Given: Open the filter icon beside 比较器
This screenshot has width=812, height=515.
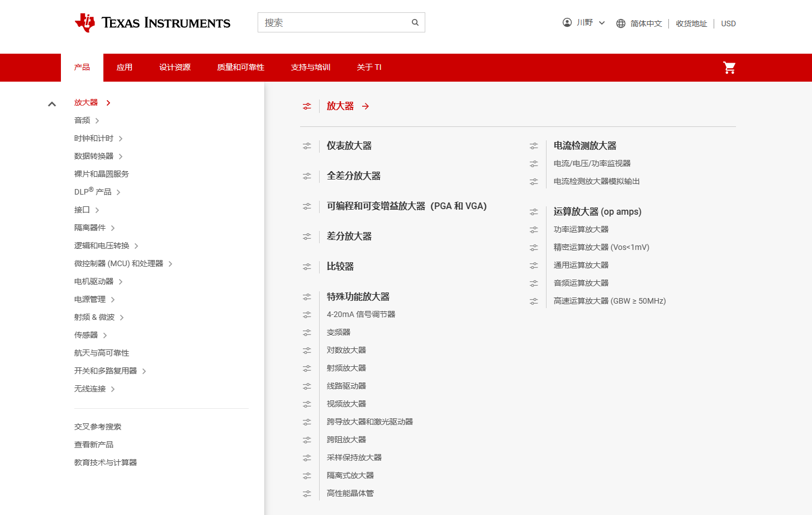Looking at the screenshot, I should point(307,267).
